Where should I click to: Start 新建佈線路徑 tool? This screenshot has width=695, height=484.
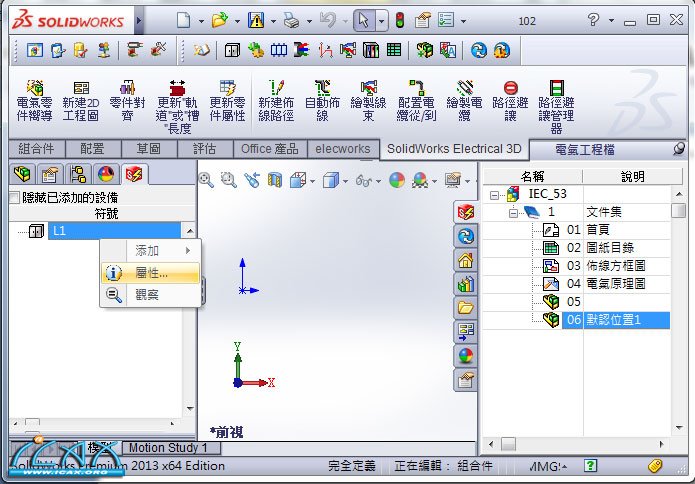coord(276,101)
